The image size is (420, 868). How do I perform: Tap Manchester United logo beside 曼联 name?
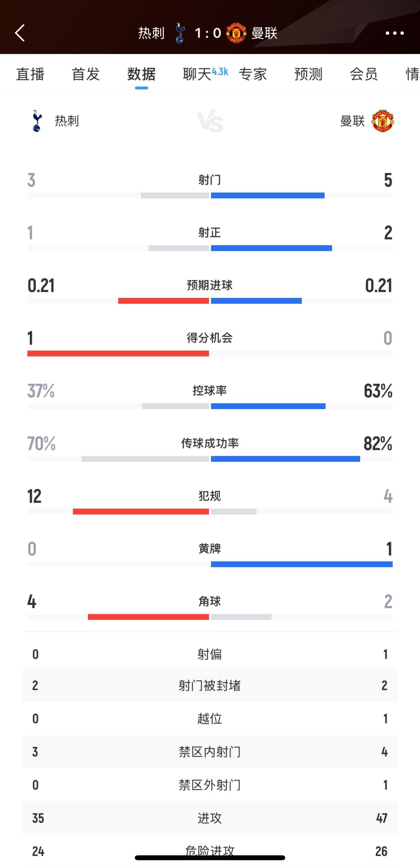click(383, 121)
